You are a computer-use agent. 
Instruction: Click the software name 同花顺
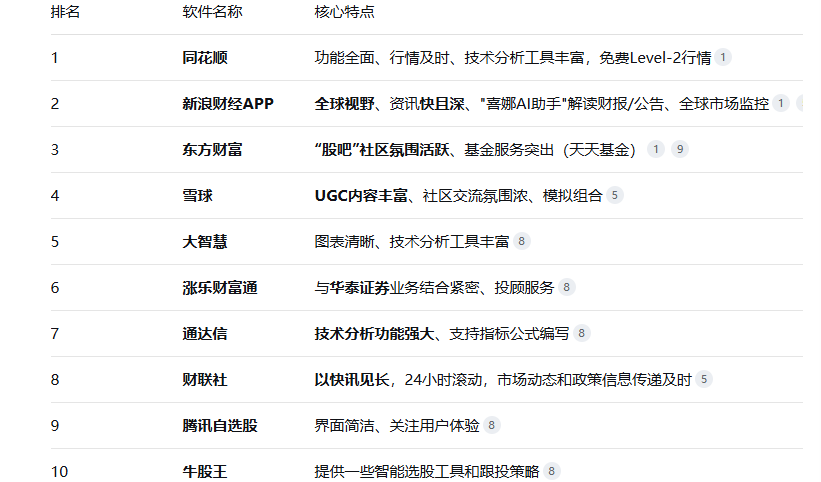205,58
